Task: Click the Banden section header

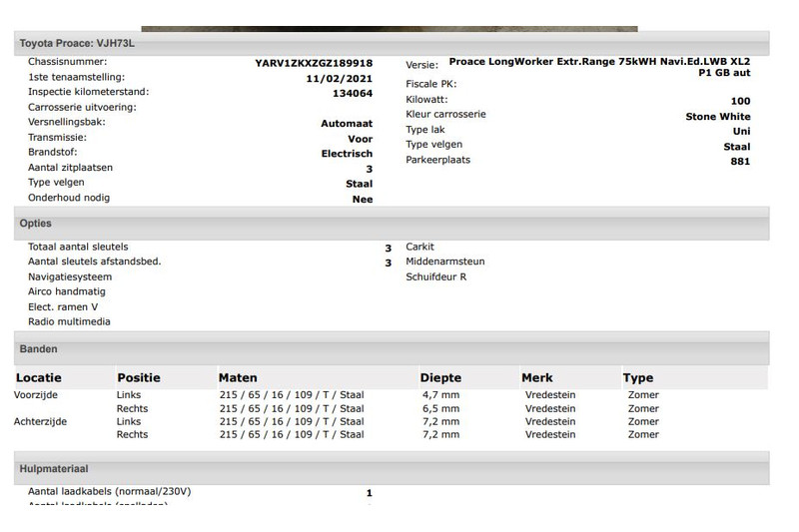Action: click(39, 349)
